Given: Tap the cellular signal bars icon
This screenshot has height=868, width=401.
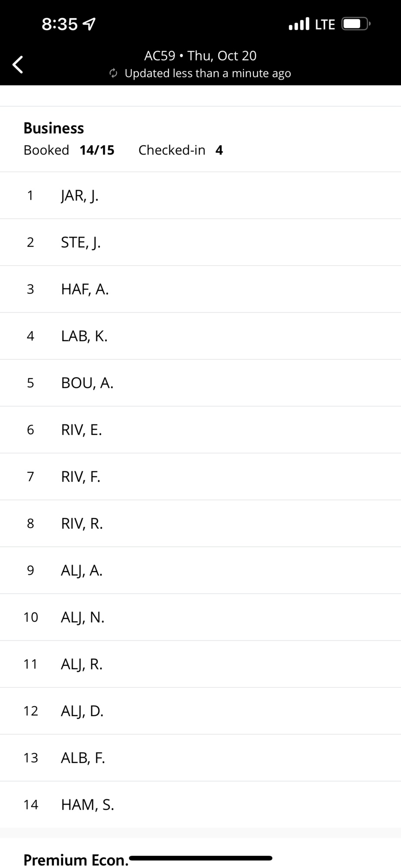Looking at the screenshot, I should [x=299, y=24].
